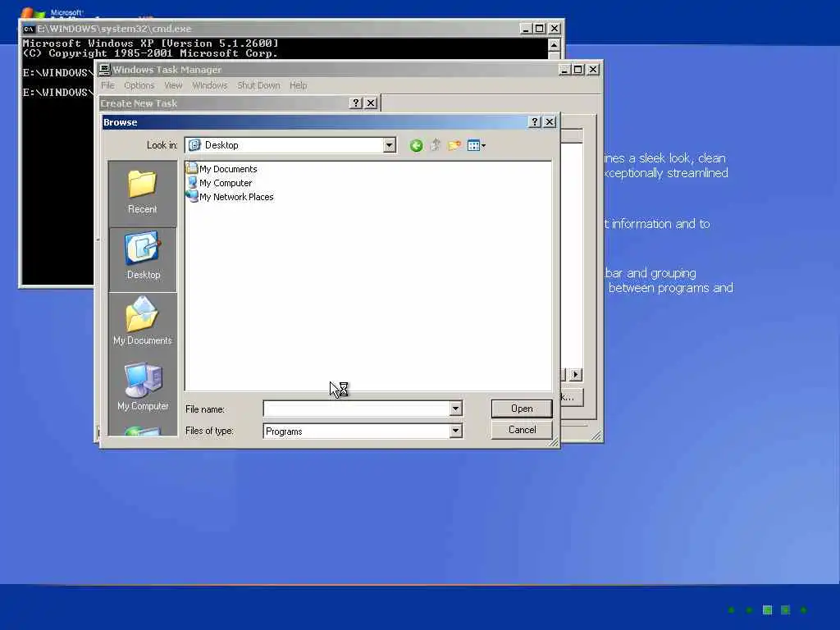Viewport: 840px width, 630px height.
Task: Go back using the green back arrow
Action: click(x=416, y=145)
